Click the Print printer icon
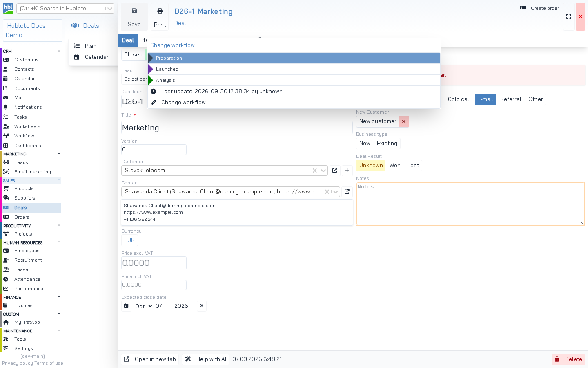Image resolution: width=588 pixels, height=368 pixels. [160, 11]
